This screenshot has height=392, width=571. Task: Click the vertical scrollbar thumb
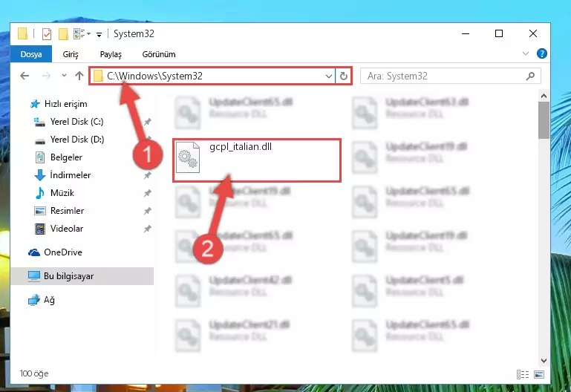click(x=544, y=120)
